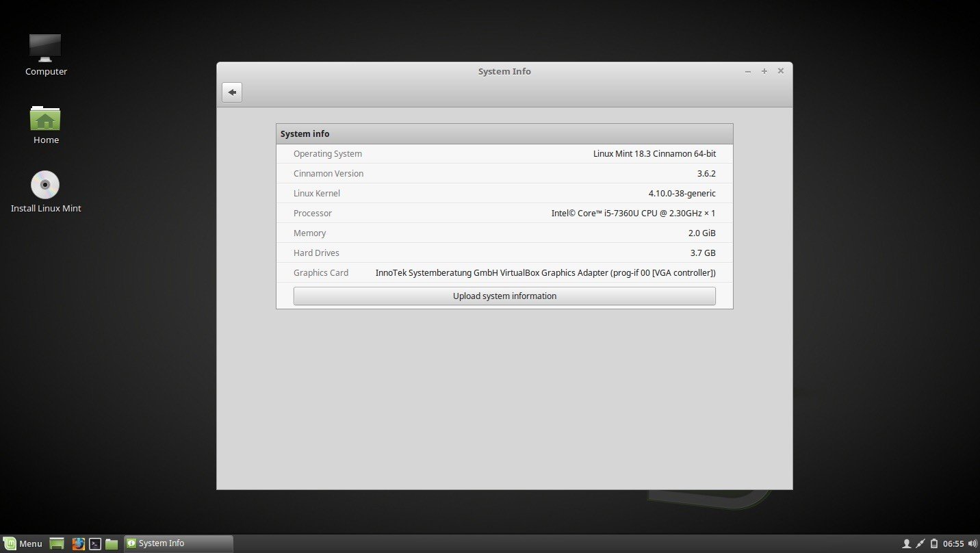Click the Operating System label
Image resolution: width=980 pixels, height=553 pixels.
tap(328, 154)
